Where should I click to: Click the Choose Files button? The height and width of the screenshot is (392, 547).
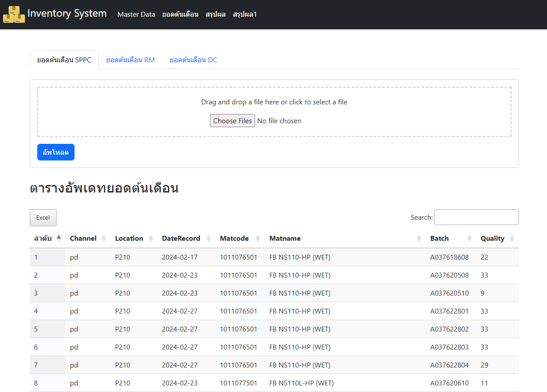coord(232,121)
